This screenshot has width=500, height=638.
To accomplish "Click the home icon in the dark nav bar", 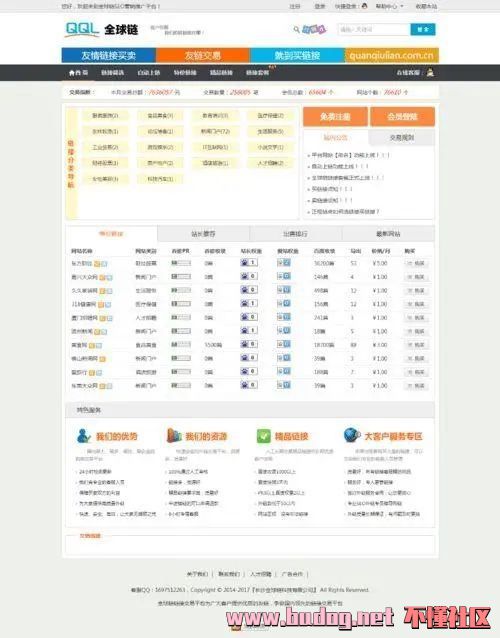I will (x=72, y=73).
